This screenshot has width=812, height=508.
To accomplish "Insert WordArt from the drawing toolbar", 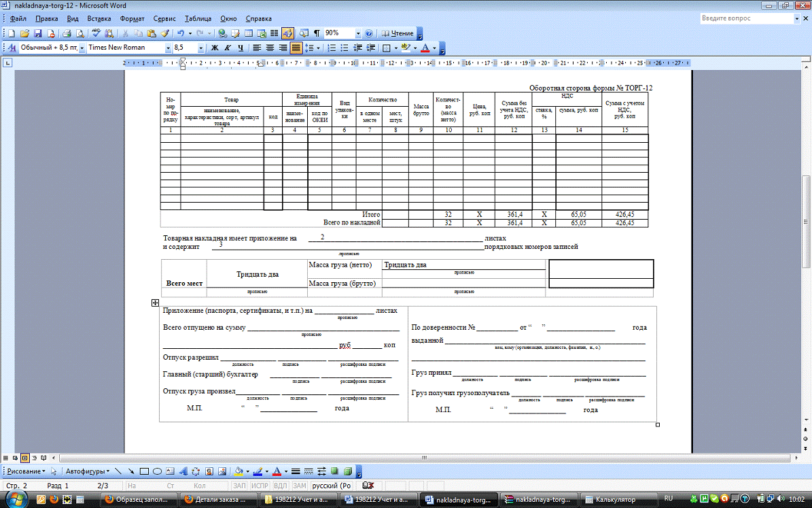I will pos(183,471).
